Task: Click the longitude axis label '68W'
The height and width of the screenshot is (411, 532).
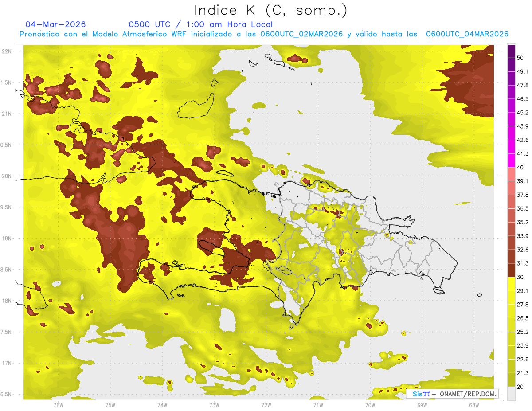Action: 473,405
